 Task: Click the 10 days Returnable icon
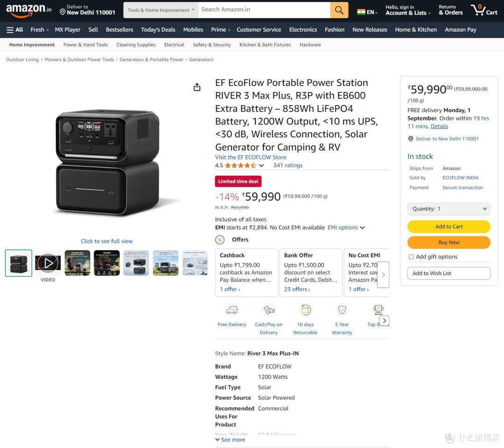coord(305,310)
